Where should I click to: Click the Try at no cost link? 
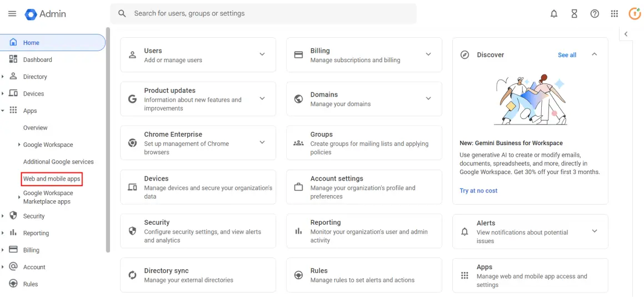478,190
